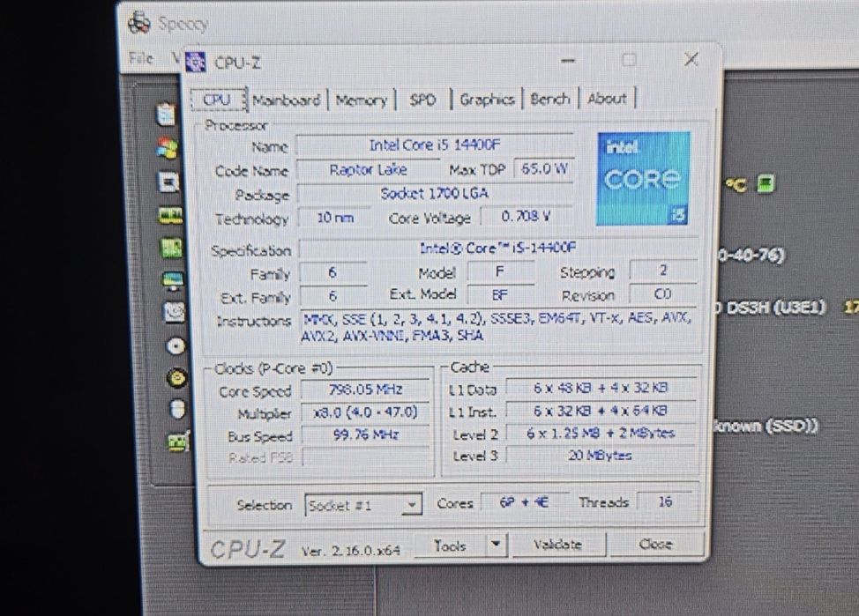Select the Audio speaker icon in Speccy
This screenshot has width=859, height=616.
coord(177,378)
